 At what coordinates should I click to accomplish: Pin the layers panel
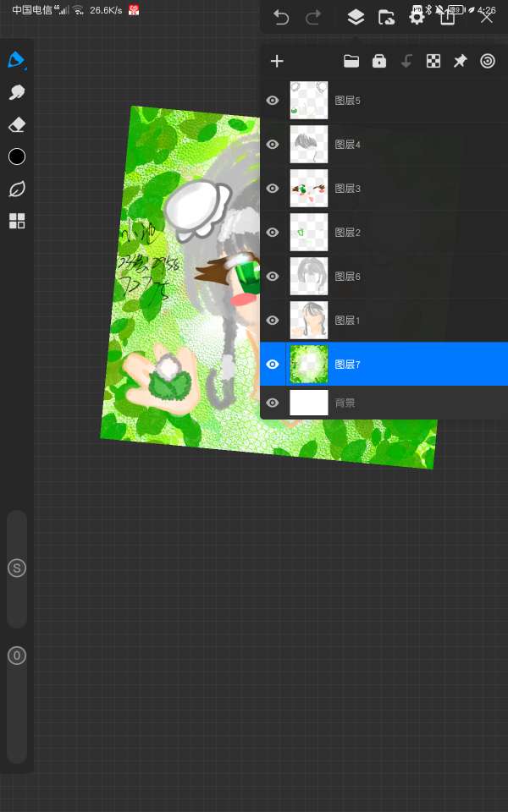(460, 61)
